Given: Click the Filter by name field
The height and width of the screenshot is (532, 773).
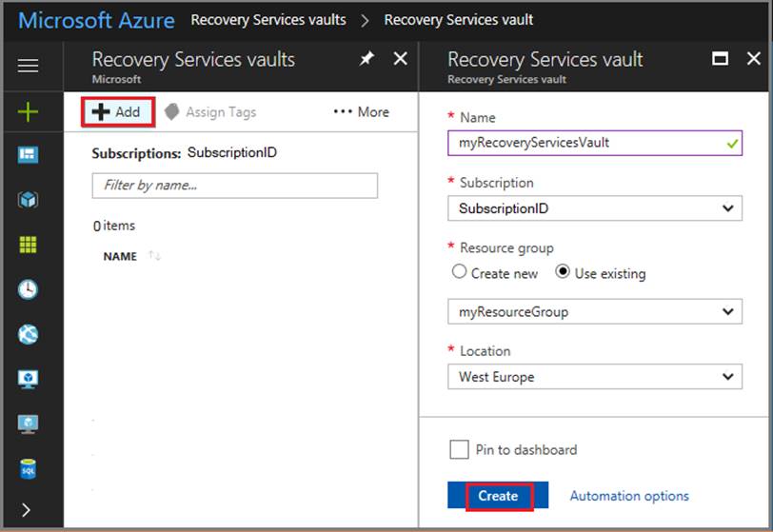Looking at the screenshot, I should coord(234,185).
